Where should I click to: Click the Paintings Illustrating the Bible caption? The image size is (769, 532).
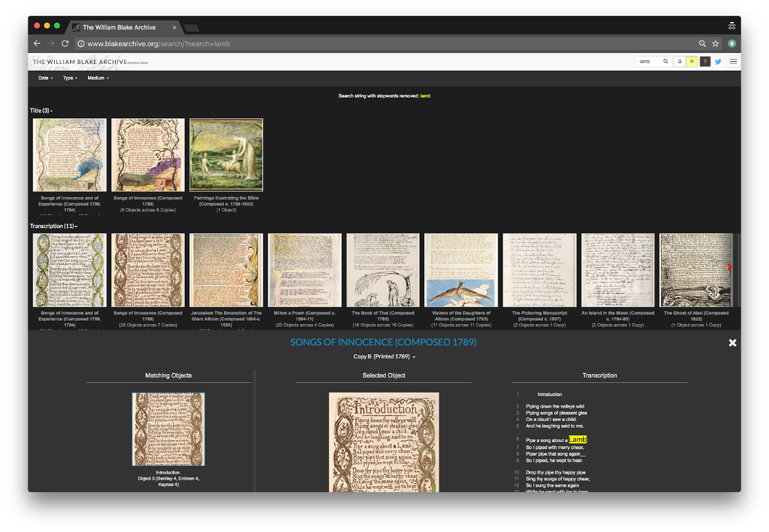coord(226,204)
